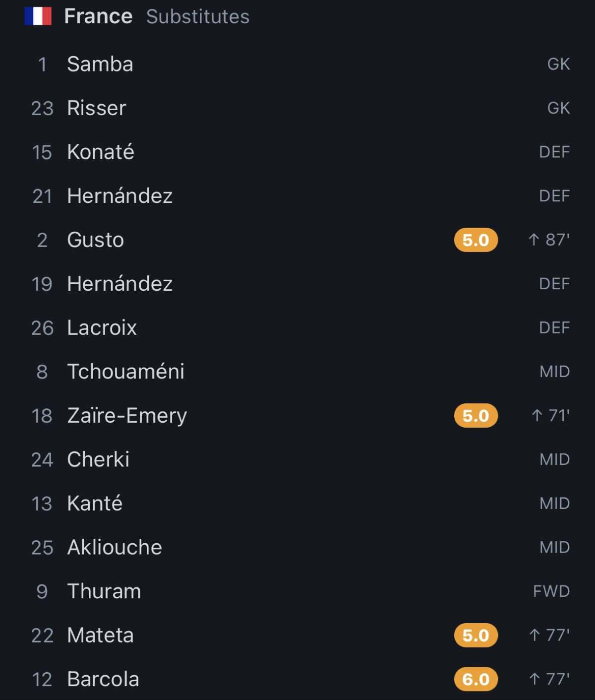The width and height of the screenshot is (595, 700).
Task: Select Hernández wearing number 19
Action: (x=297, y=284)
